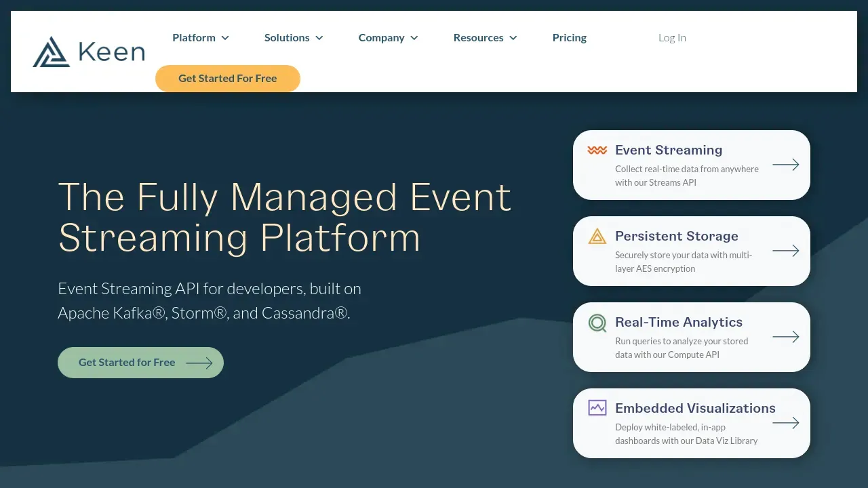
Task: Click the Event Streaming wave icon
Action: point(597,150)
